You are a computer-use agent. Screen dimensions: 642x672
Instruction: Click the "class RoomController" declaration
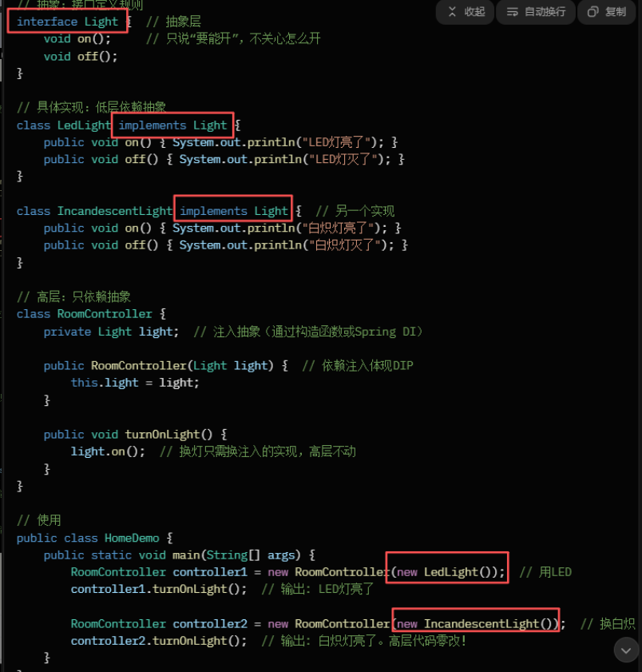tap(84, 314)
